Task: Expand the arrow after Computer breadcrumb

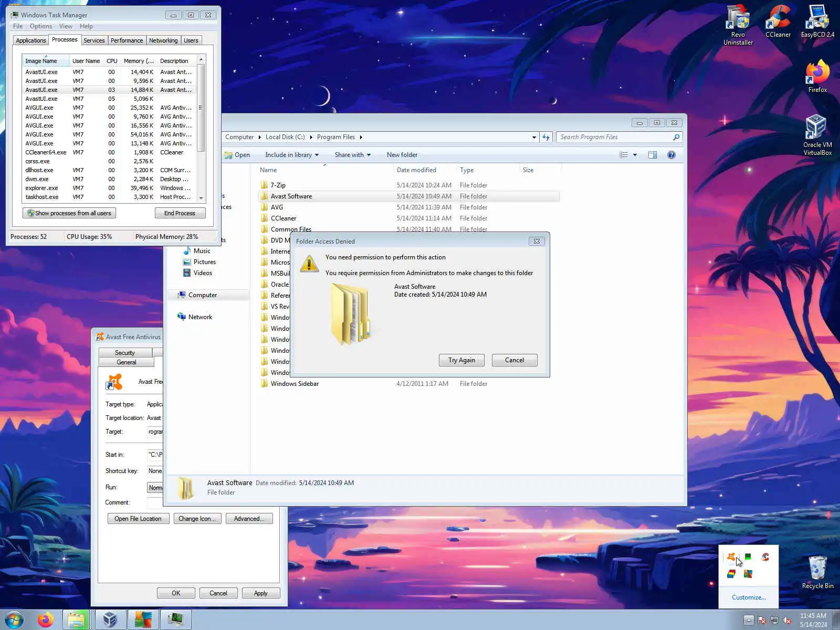Action: (259, 137)
